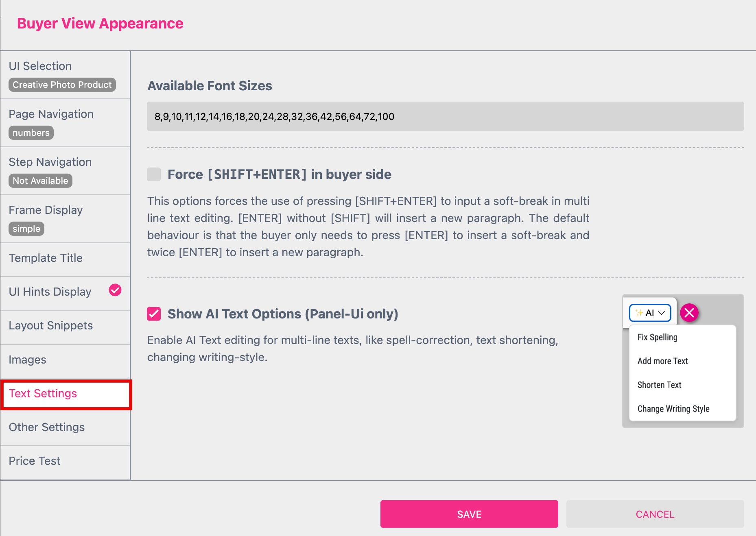Choose Add more Text action
The image size is (756, 536).
[662, 361]
